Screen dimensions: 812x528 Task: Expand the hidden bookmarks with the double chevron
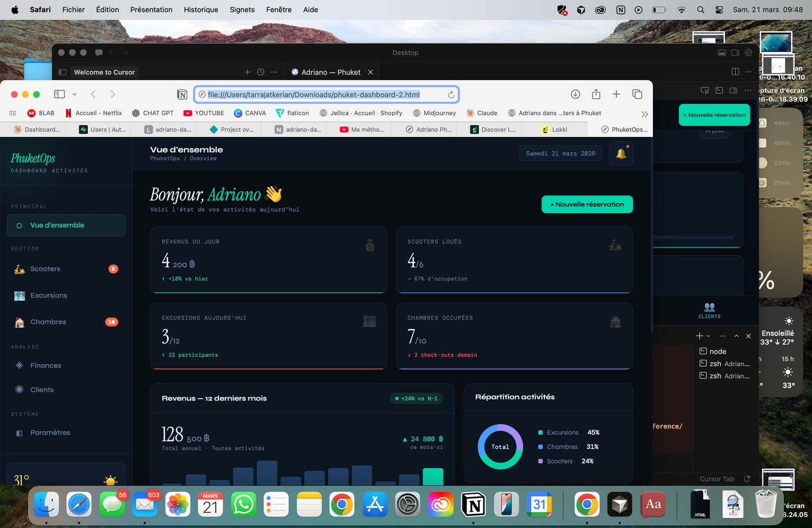coord(645,114)
